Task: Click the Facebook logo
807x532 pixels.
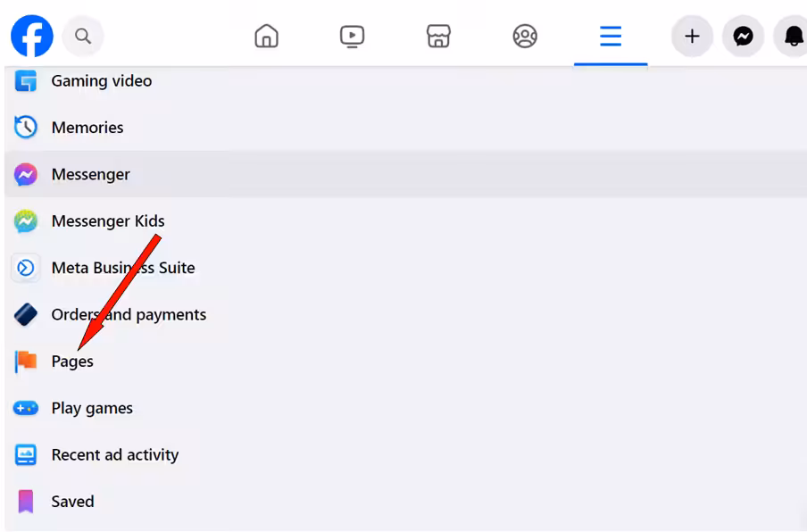Action: click(x=32, y=36)
